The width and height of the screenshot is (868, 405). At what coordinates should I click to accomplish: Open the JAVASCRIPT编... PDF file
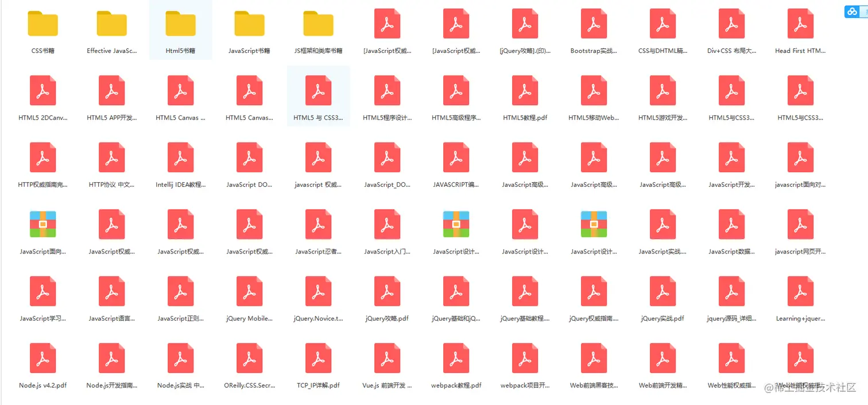456,157
